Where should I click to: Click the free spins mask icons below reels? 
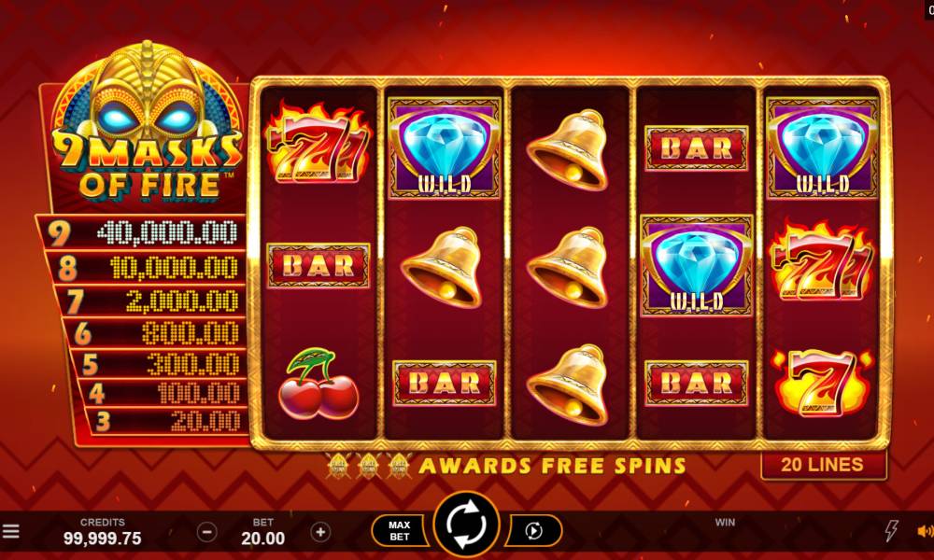click(369, 466)
